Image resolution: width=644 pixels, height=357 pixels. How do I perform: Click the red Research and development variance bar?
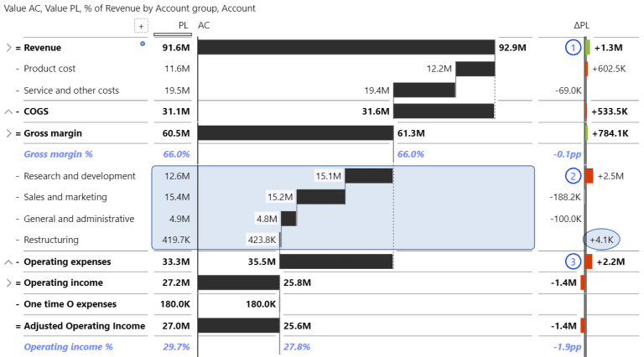click(589, 176)
